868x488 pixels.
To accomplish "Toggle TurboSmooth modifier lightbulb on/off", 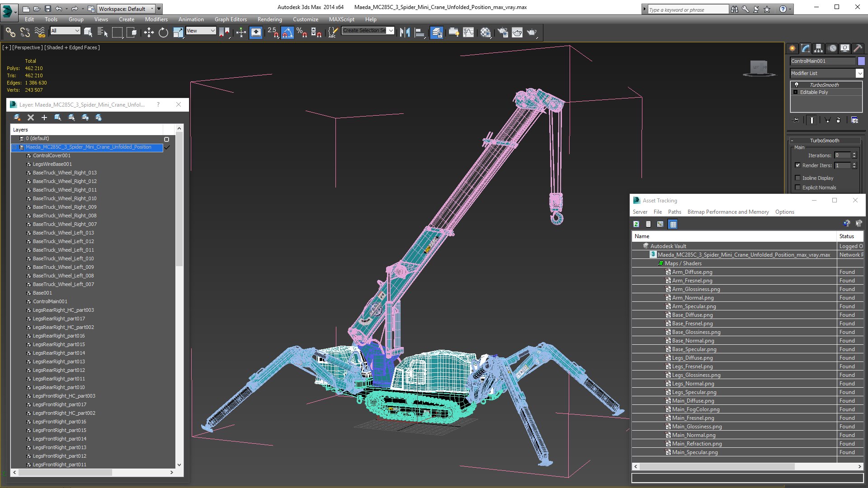I will (797, 85).
